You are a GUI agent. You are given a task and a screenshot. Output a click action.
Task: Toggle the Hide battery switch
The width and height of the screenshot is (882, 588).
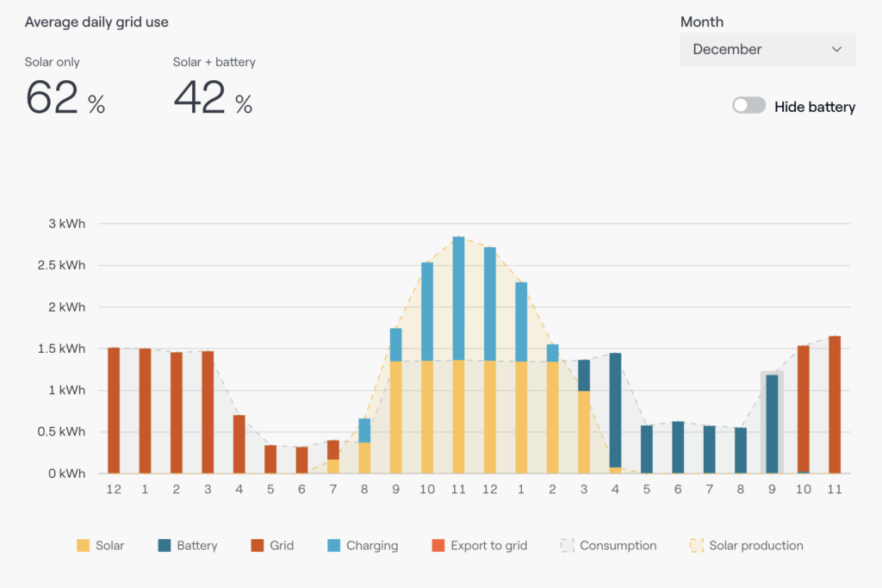[x=748, y=106]
